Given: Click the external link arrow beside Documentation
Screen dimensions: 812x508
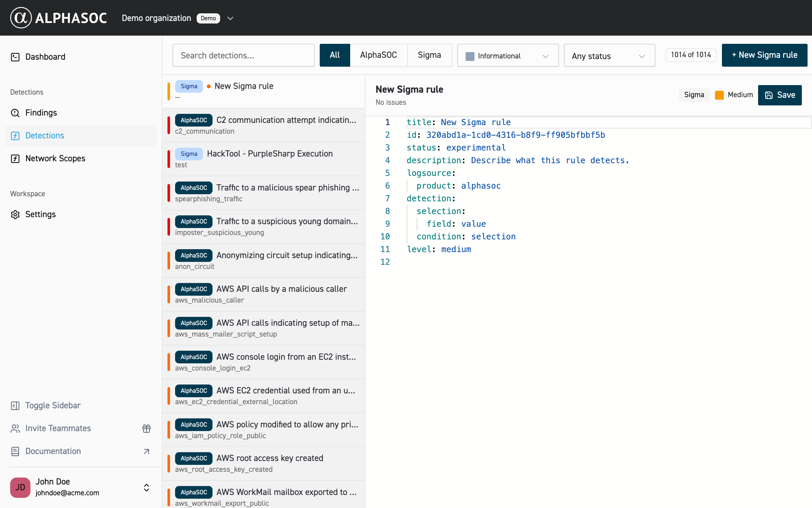Looking at the screenshot, I should 146,451.
